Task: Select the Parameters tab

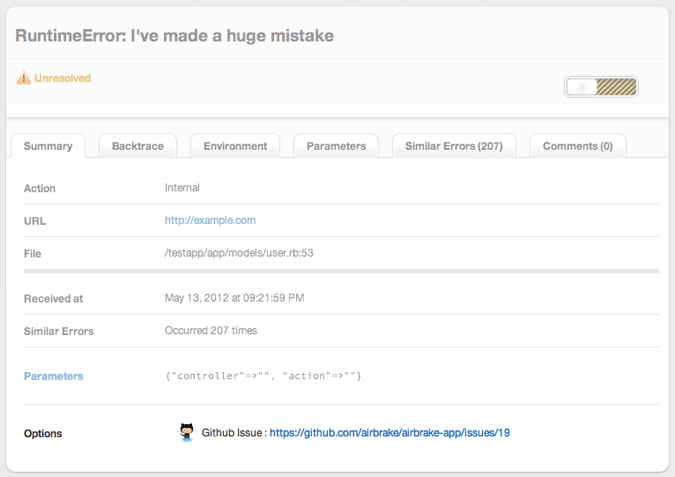Action: 336,146
